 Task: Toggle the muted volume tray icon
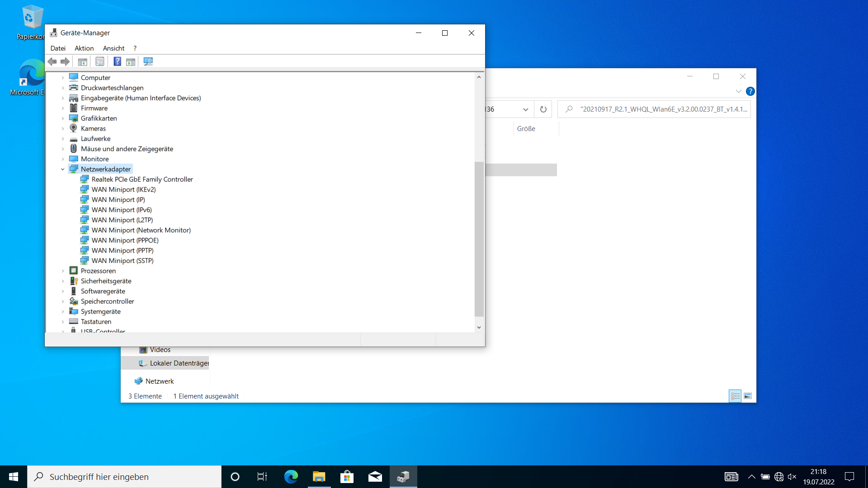click(792, 477)
